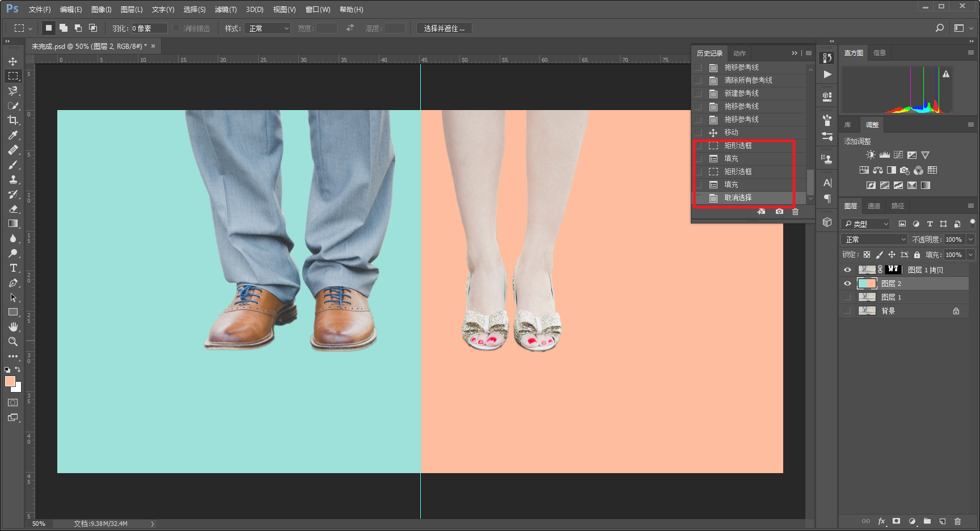Image resolution: width=980 pixels, height=531 pixels.
Task: Create new snapshot with camera icon
Action: tap(779, 212)
